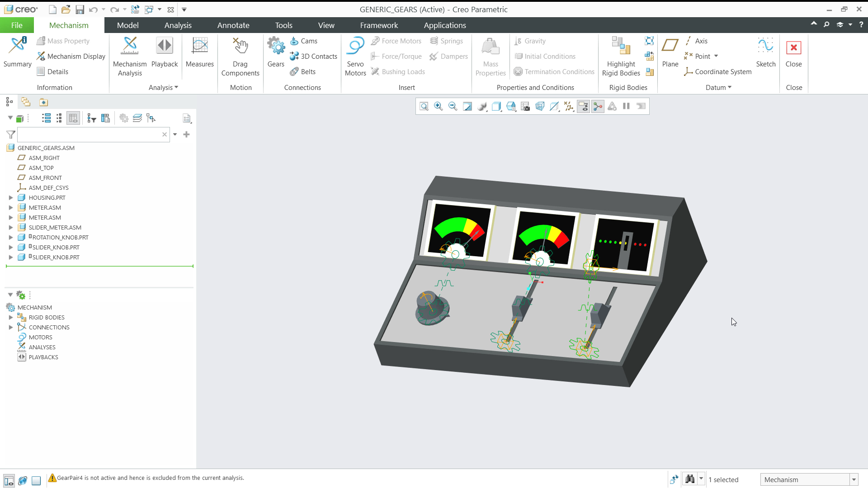
Task: Select MOTORS in mechanism tree
Action: coord(40,338)
